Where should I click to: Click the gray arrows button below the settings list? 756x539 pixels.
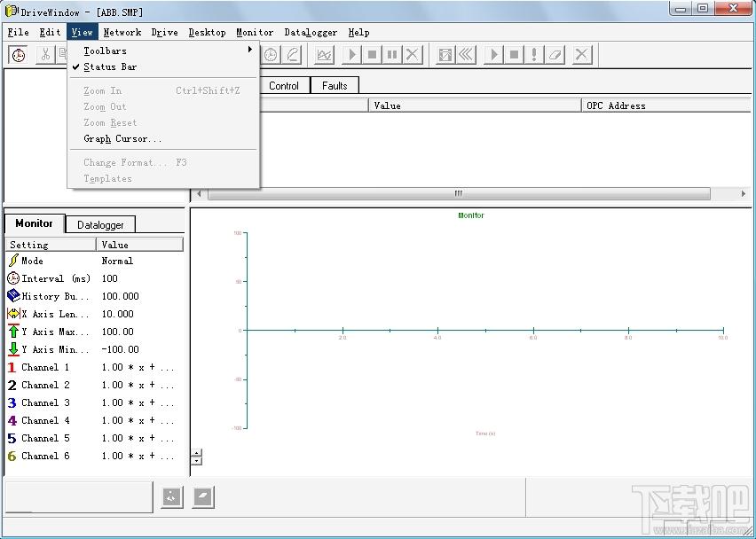(x=172, y=497)
